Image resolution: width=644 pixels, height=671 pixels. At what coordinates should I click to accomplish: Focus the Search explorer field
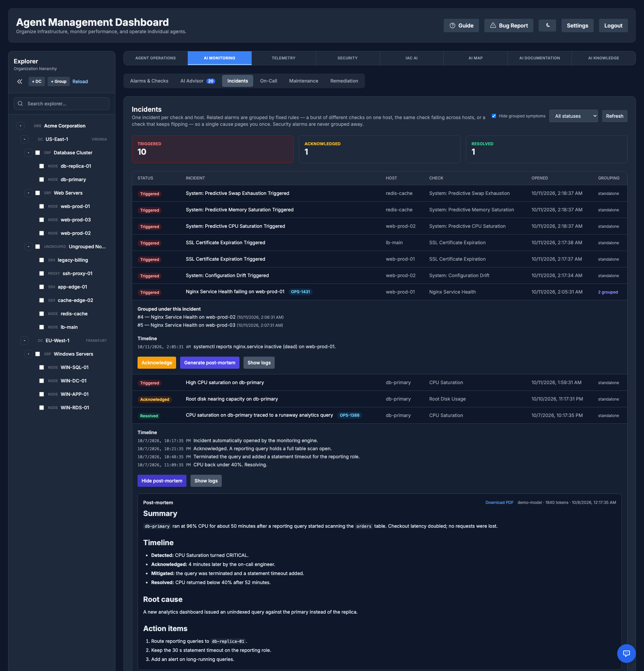pos(62,103)
